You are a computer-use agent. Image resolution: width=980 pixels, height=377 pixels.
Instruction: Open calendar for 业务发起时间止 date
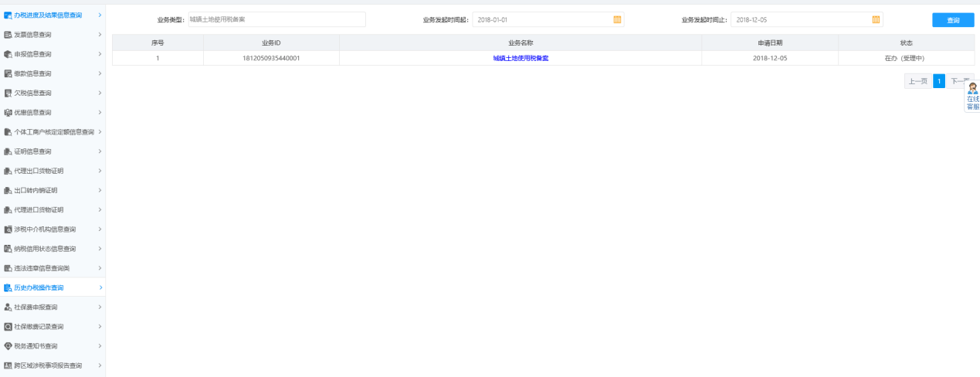click(876, 19)
